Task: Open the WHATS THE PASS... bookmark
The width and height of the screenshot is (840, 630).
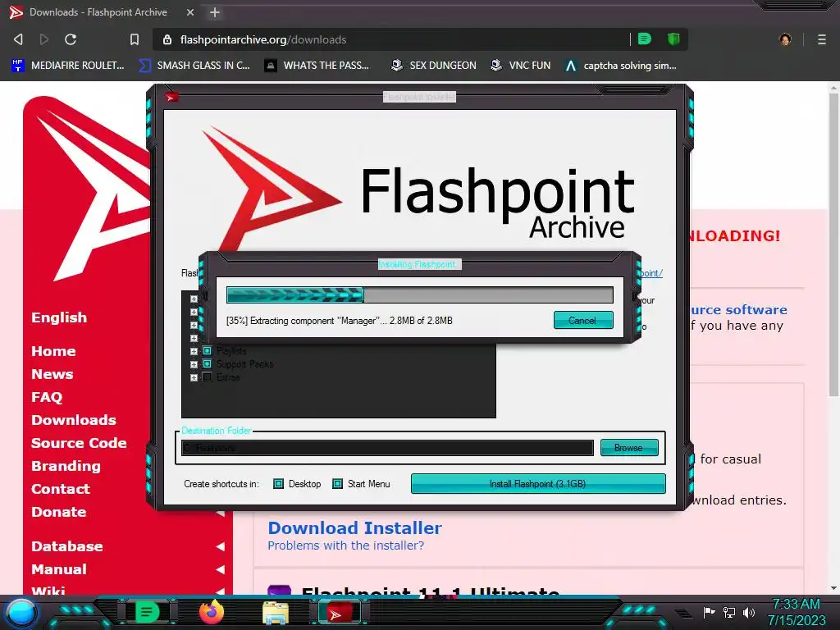Action: coord(317,66)
